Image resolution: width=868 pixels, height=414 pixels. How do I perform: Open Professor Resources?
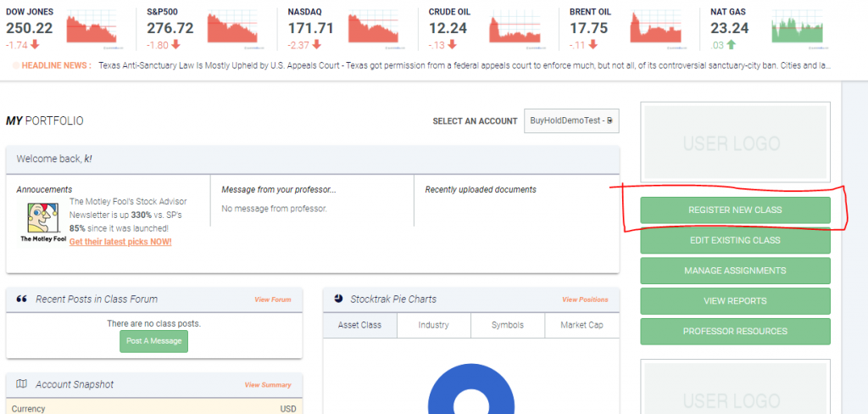[x=735, y=332]
